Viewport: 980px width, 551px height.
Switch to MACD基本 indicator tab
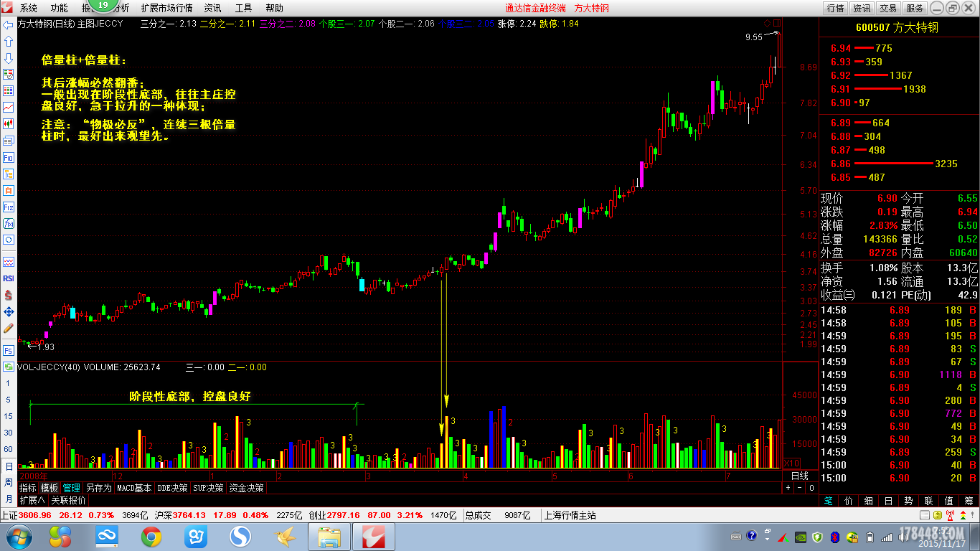[134, 488]
